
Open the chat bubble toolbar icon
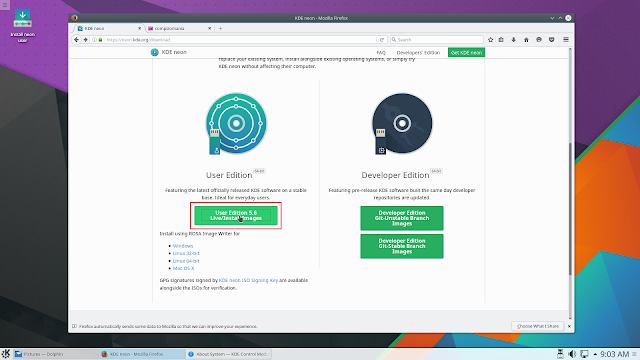(x=539, y=40)
